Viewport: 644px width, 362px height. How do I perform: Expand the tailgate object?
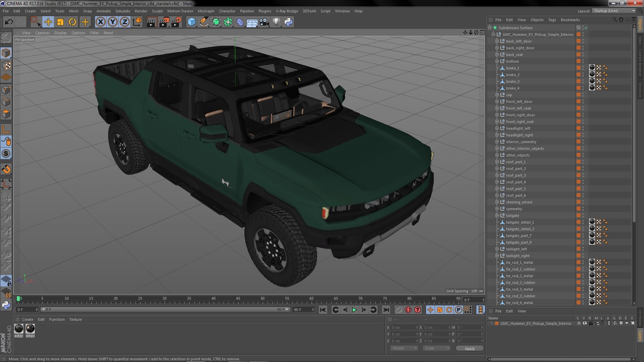coord(497,216)
